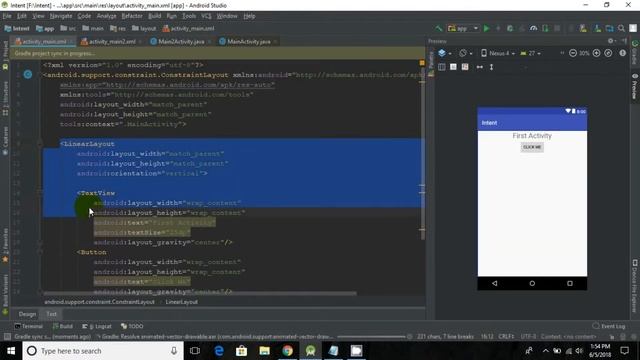Click Zoom to Fit Screen icon
This screenshot has width=640, height=360.
point(608,53)
